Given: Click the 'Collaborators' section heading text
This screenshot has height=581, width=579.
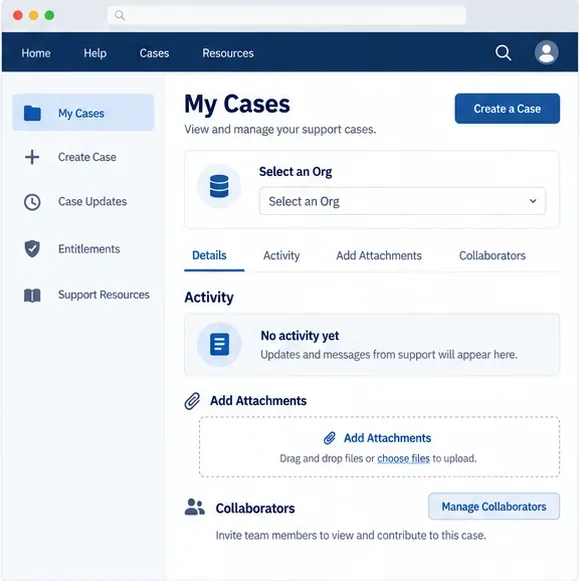Looking at the screenshot, I should point(255,508).
